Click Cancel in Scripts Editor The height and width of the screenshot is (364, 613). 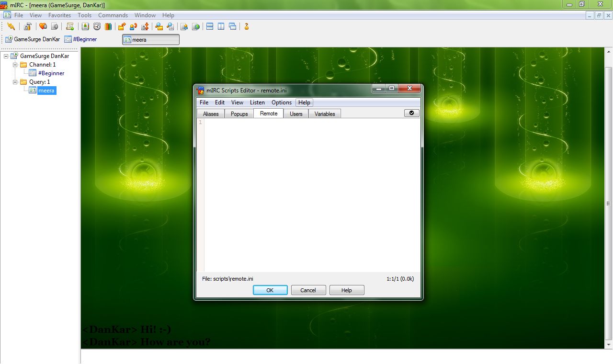308,290
